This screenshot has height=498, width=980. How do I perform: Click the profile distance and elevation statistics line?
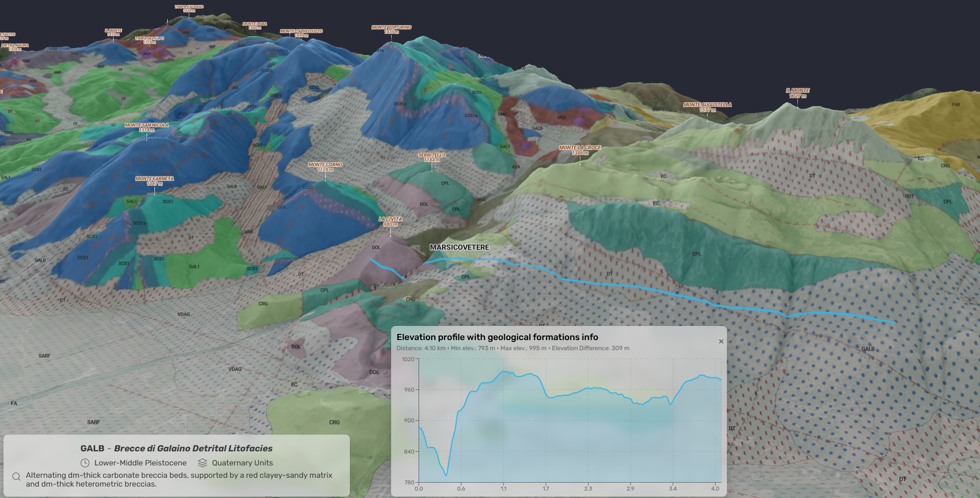tap(513, 348)
